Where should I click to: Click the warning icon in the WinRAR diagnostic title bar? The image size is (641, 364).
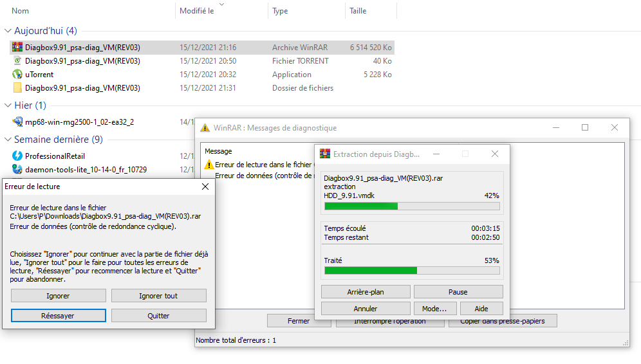(205, 128)
